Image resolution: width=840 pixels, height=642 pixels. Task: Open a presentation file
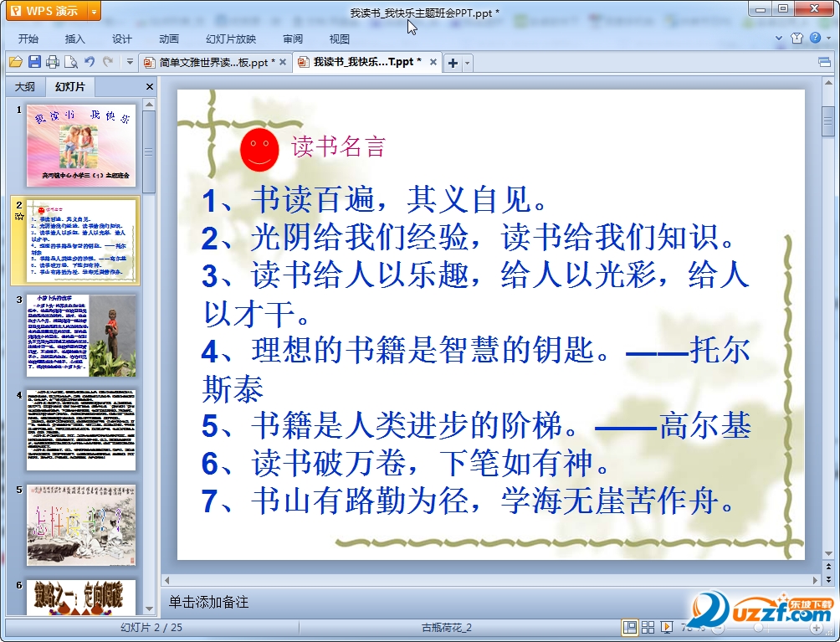[x=16, y=62]
